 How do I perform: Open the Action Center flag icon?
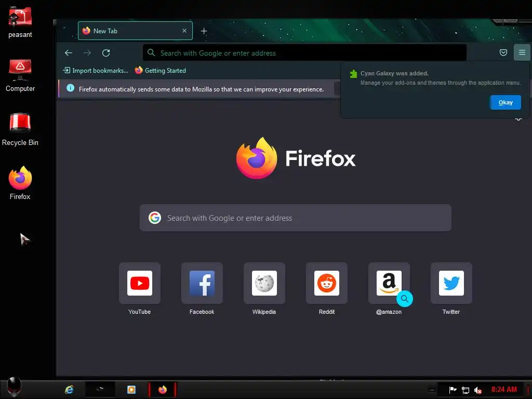click(453, 390)
